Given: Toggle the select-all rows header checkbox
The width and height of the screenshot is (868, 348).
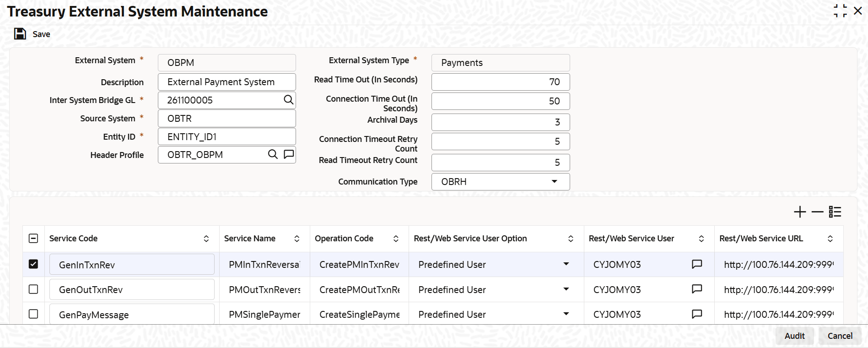Looking at the screenshot, I should [33, 238].
